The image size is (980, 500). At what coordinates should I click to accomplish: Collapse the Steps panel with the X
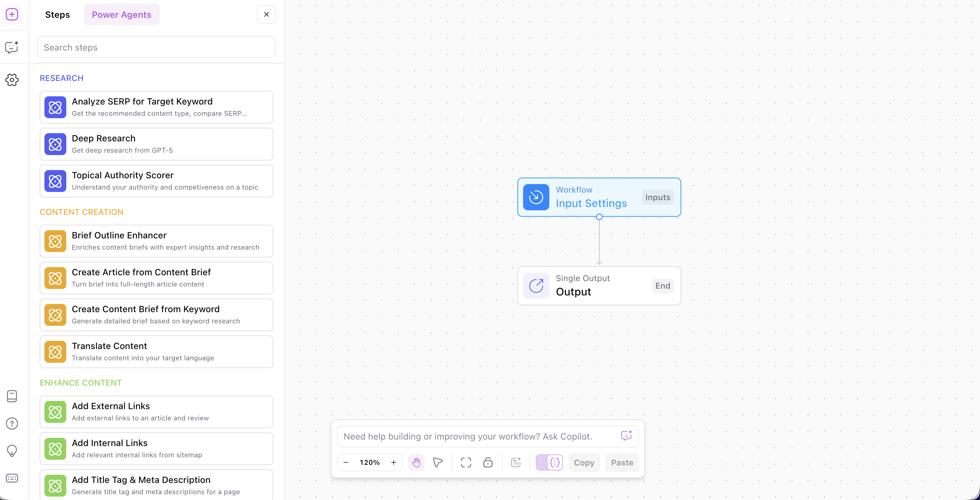pos(266,14)
